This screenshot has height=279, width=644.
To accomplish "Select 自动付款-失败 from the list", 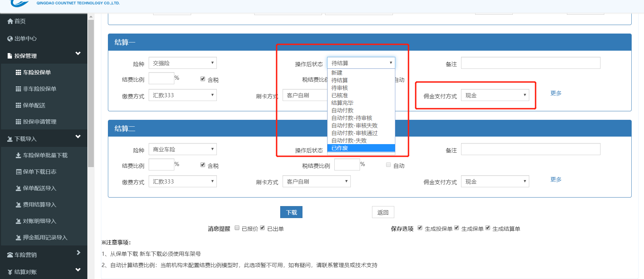I will point(361,140).
